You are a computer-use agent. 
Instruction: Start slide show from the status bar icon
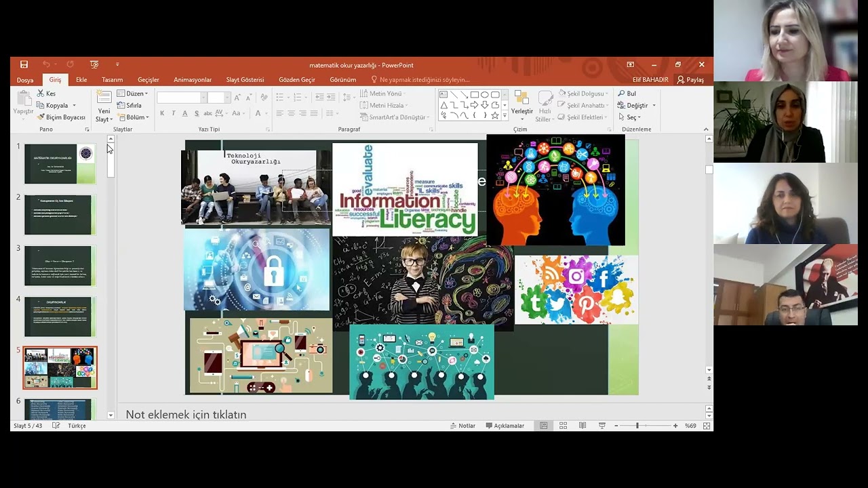[601, 426]
